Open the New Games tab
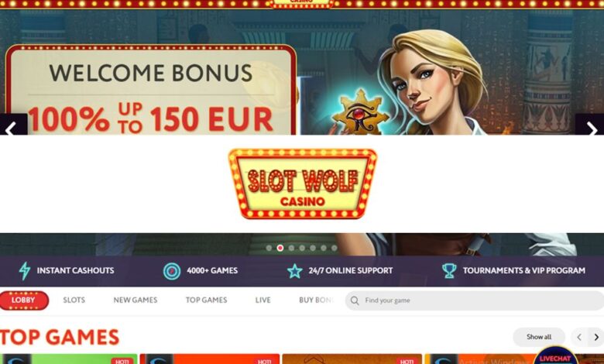604x364 pixels. pyautogui.click(x=136, y=300)
